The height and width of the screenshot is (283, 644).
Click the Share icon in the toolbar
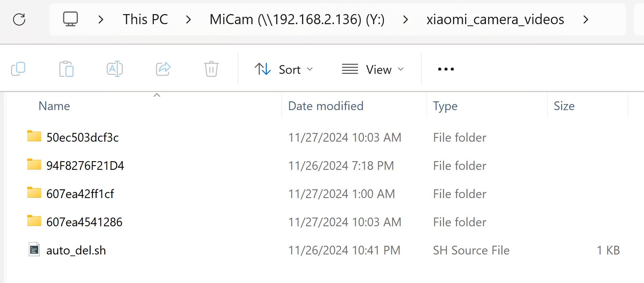pyautogui.click(x=163, y=69)
